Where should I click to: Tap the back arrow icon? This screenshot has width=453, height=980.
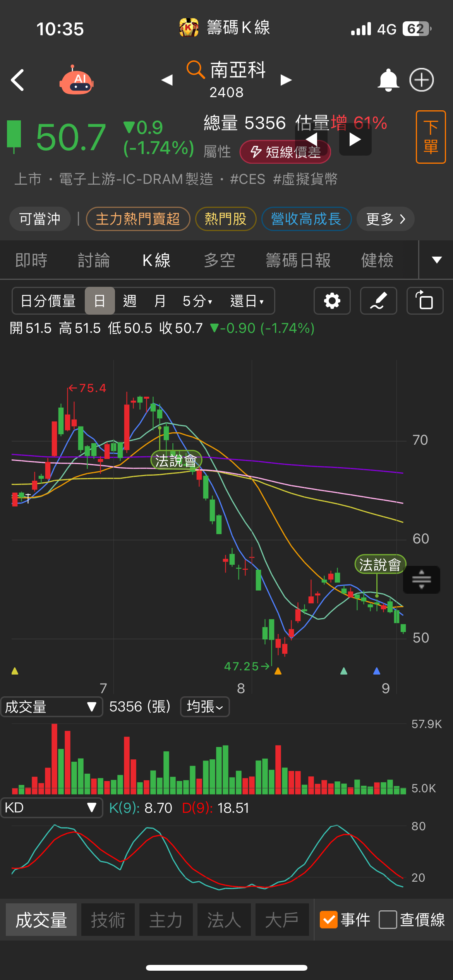tap(18, 80)
